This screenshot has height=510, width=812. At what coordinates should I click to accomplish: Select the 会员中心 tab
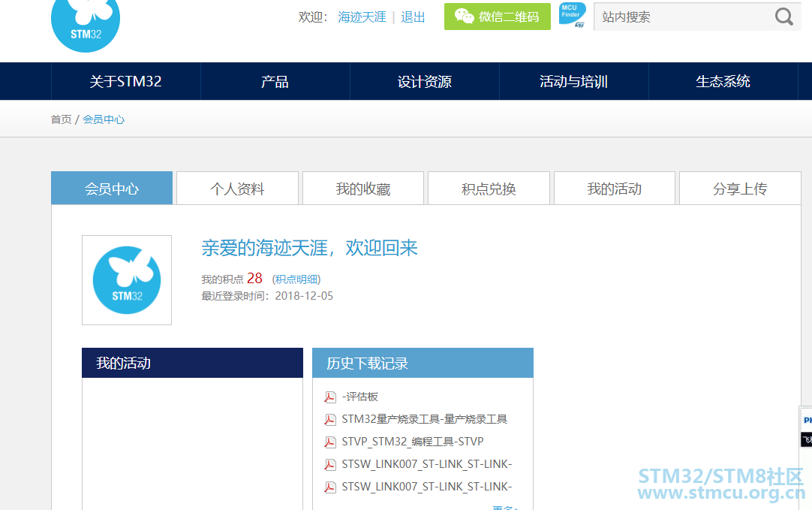(112, 188)
